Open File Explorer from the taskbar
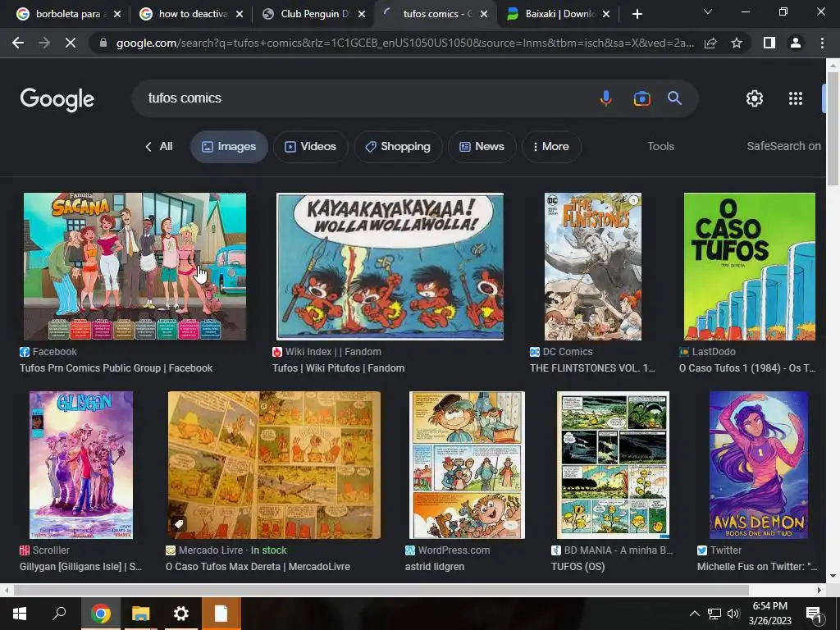Screen dimensions: 840x630 click(141, 614)
